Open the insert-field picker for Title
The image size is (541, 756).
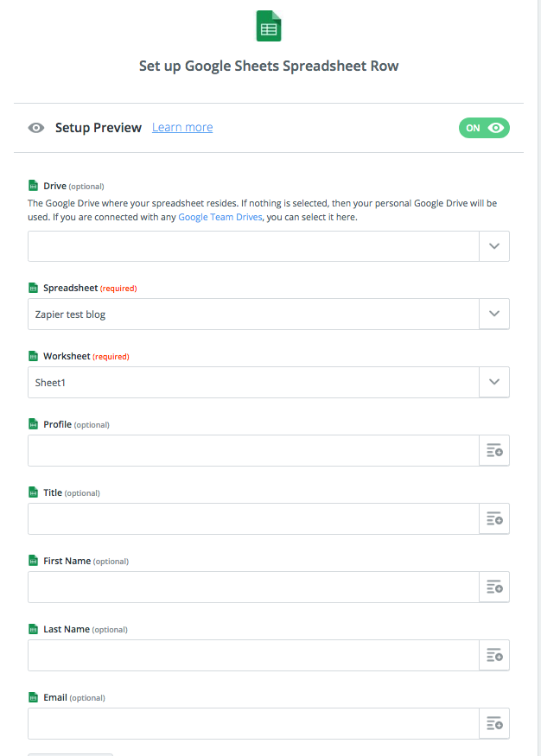tap(493, 518)
